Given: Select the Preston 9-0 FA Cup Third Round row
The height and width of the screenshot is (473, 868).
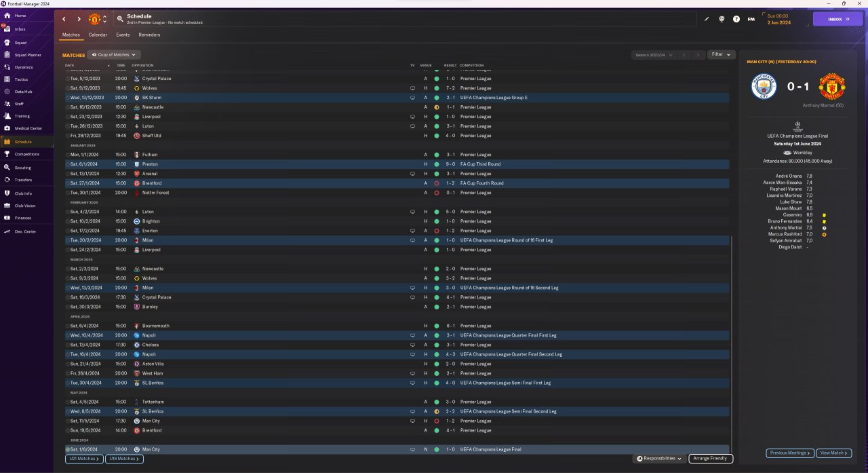Looking at the screenshot, I should pos(397,164).
